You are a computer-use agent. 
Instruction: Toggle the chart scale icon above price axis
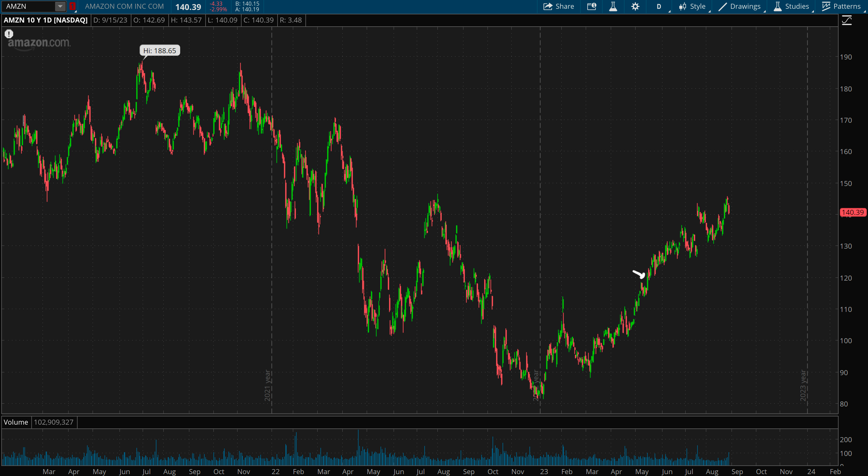[x=847, y=20]
